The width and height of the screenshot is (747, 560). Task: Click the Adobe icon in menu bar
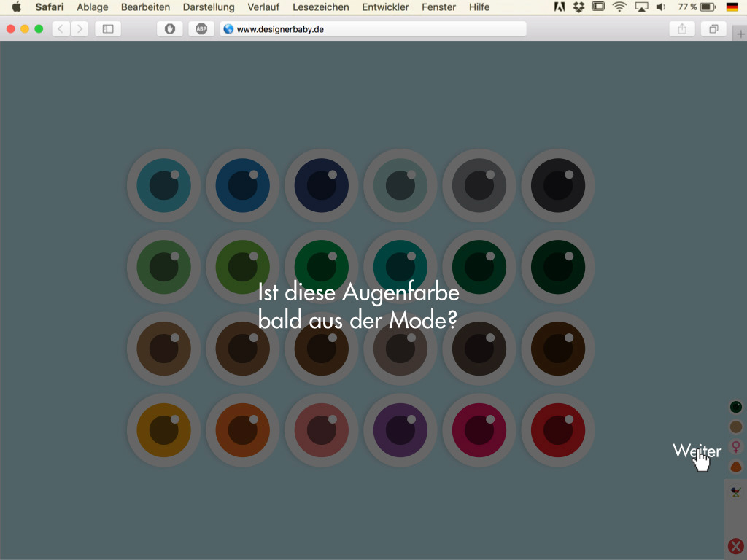pyautogui.click(x=560, y=7)
